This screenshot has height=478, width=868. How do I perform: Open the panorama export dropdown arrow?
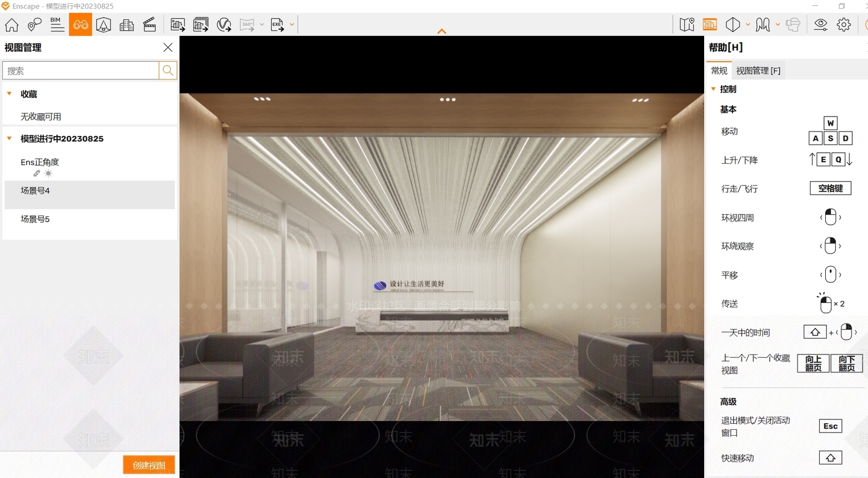point(261,25)
